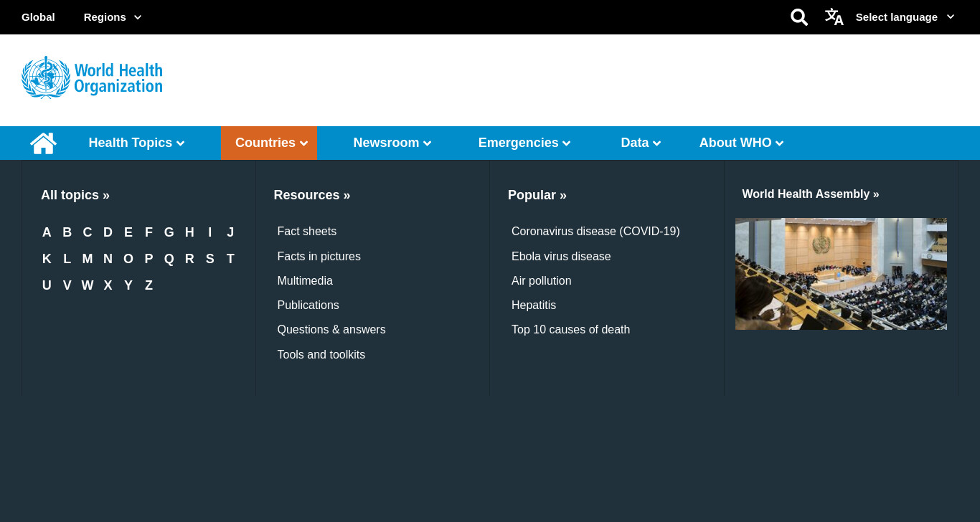Open the Air pollution topic
The width and height of the screenshot is (980, 522).
click(x=542, y=281)
